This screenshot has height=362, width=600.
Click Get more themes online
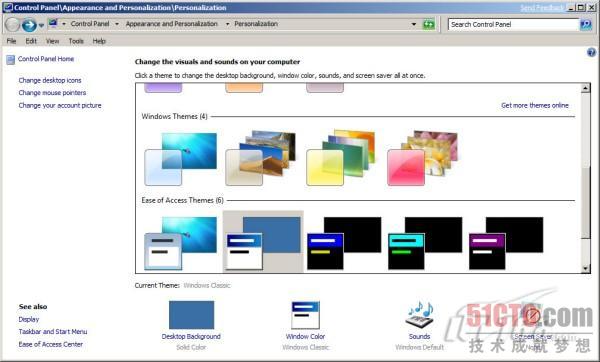click(535, 105)
